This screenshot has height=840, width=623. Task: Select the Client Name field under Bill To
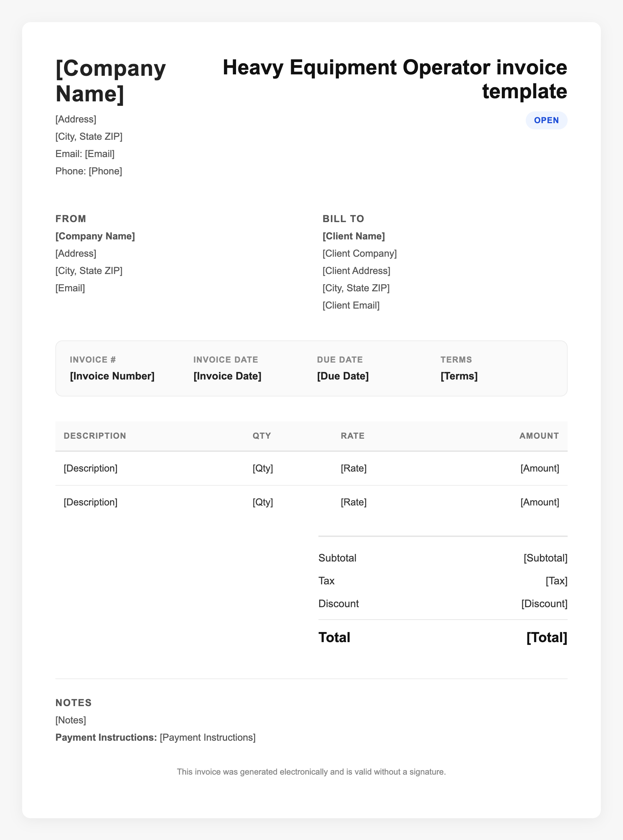(x=353, y=236)
